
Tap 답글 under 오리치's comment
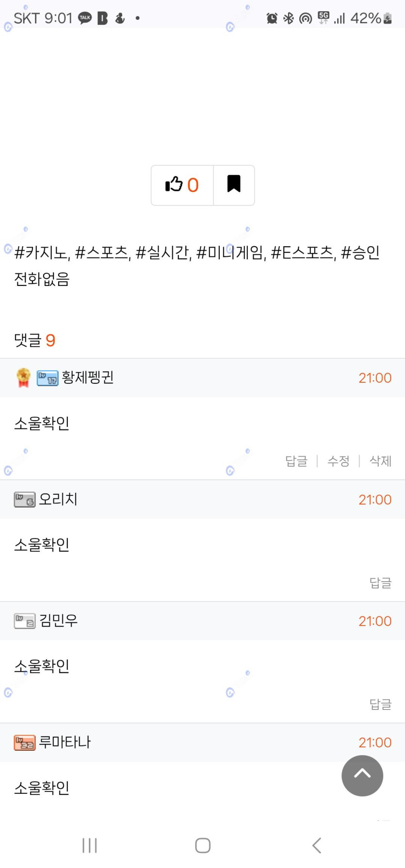pyautogui.click(x=380, y=583)
